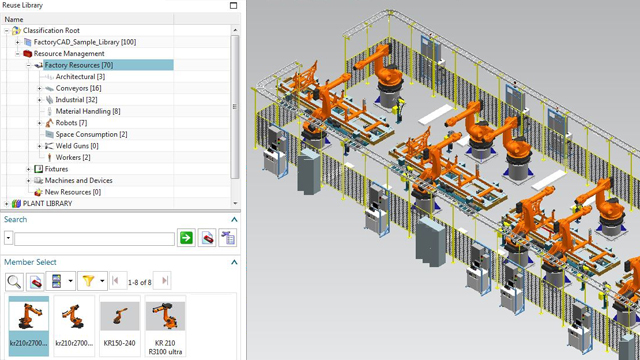Image resolution: width=640 pixels, height=360 pixels.
Task: Click the eraser icon in the Member Select toolbar
Action: click(x=35, y=281)
